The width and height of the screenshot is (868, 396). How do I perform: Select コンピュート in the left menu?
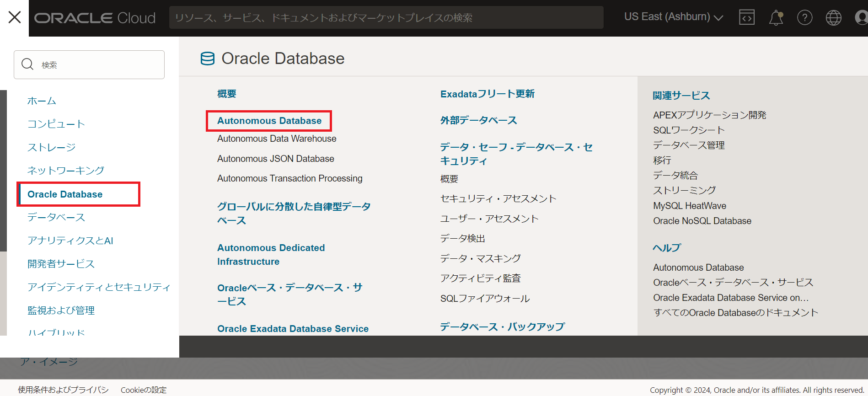click(56, 124)
